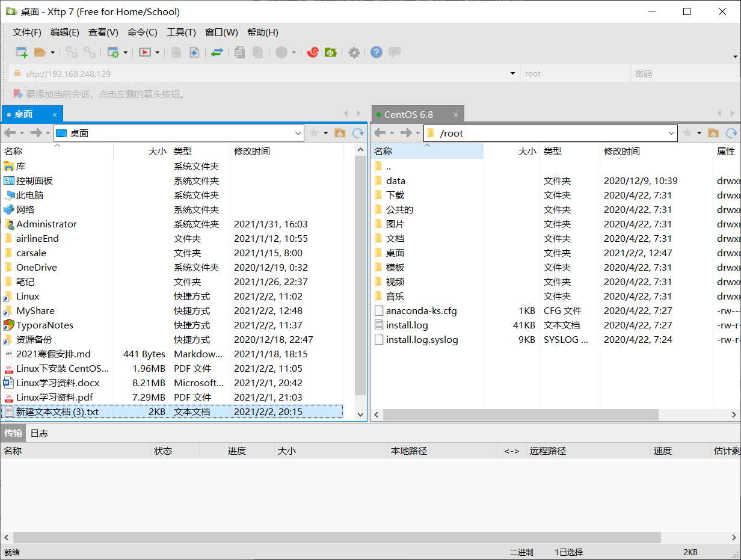The image size is (741, 560).
Task: Open the 帮助(H) menu
Action: coord(263,32)
